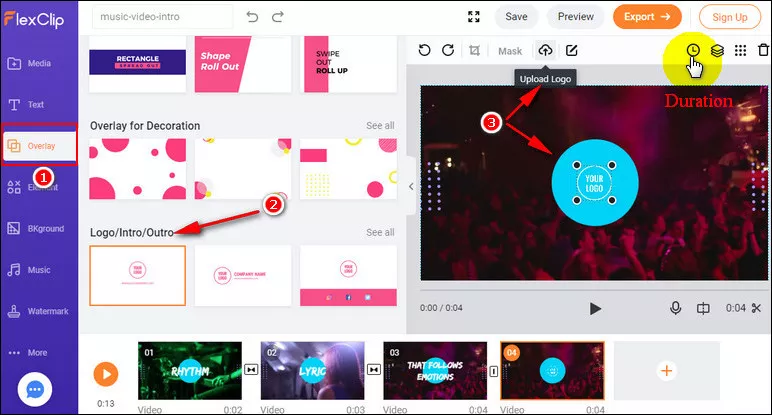The height and width of the screenshot is (415, 772).
Task: Undo the last action in top bar
Action: click(252, 17)
